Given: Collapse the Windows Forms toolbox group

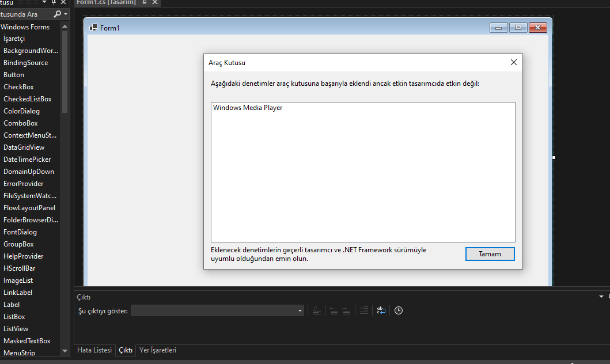Looking at the screenshot, I should tap(25, 27).
